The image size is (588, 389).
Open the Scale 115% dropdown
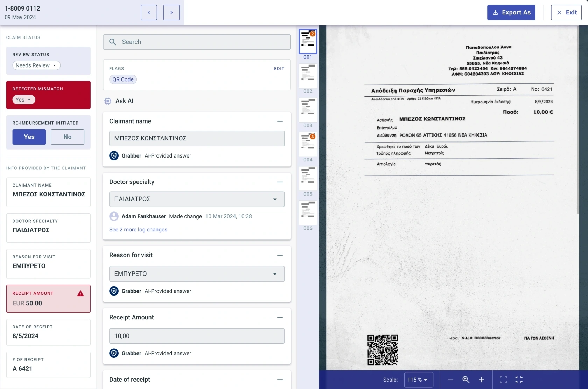419,380
